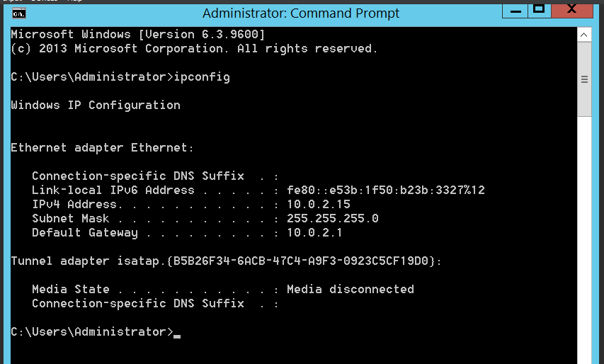Click the scrollbar up arrow
The image size is (604, 364).
tap(584, 35)
